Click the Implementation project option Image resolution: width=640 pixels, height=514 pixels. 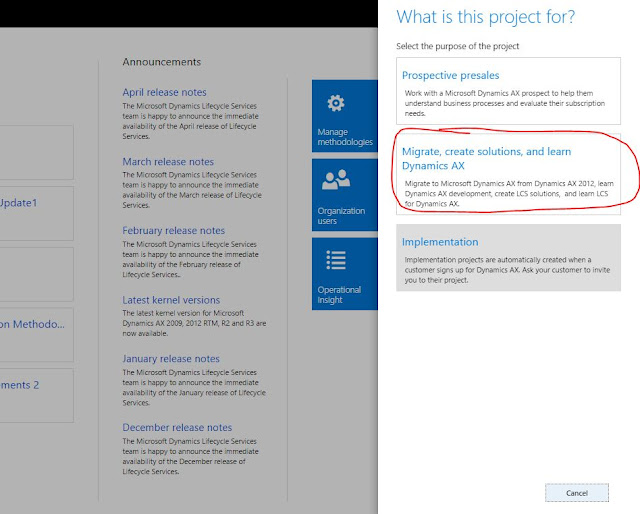[x=508, y=258]
